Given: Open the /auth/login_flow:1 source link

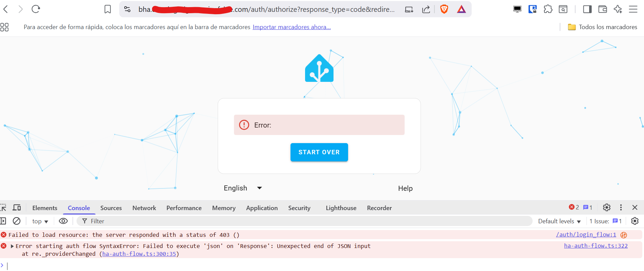Looking at the screenshot, I should pyautogui.click(x=586, y=234).
